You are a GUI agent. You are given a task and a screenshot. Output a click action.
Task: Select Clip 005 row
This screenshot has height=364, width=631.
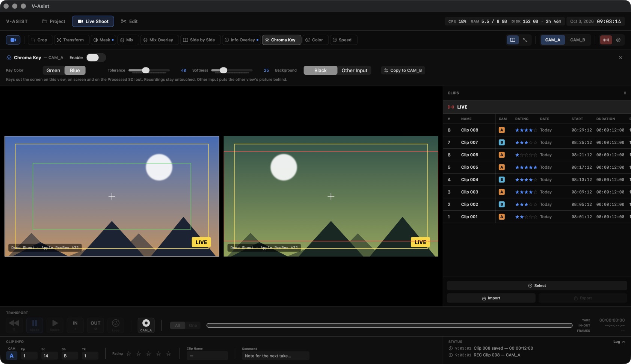[537, 167]
